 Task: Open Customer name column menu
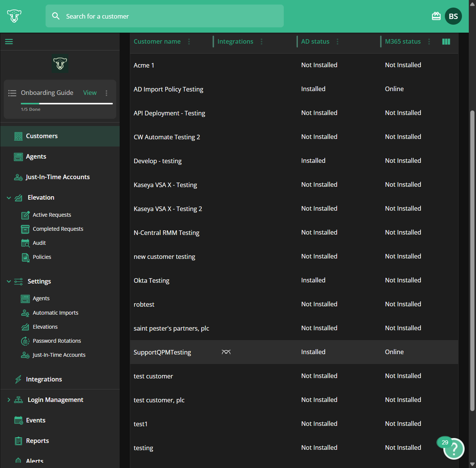tap(189, 42)
